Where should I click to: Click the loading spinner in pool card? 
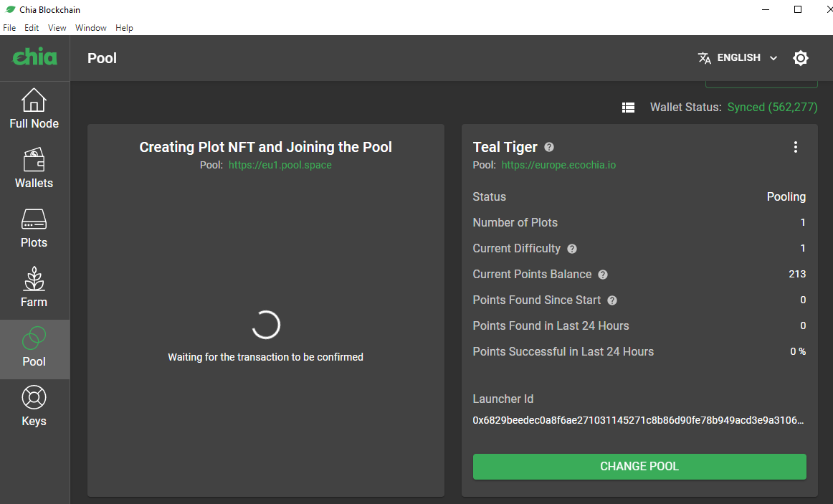(x=266, y=325)
